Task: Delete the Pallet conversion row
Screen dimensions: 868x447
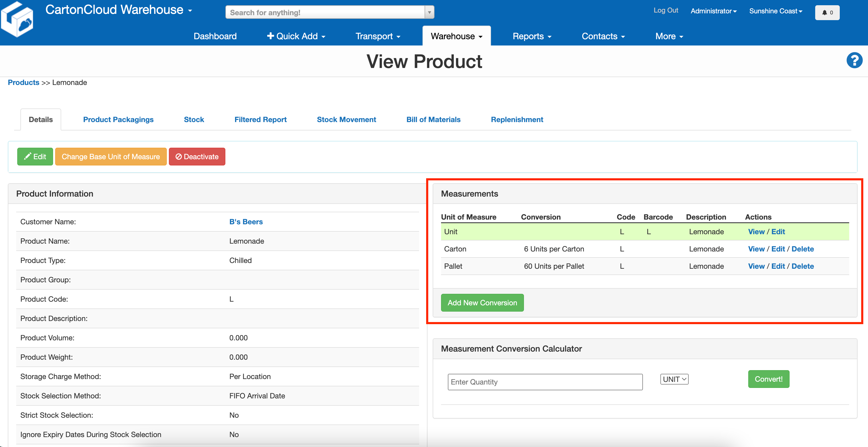Action: tap(802, 266)
